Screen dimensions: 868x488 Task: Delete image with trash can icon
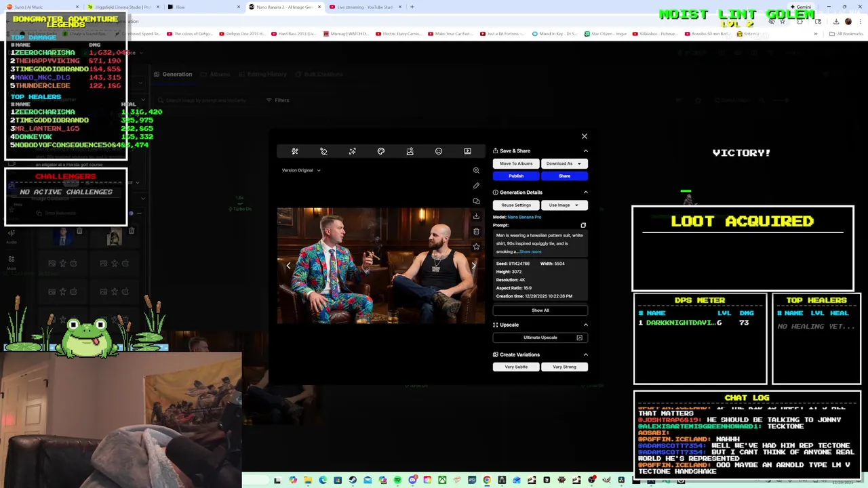(x=476, y=231)
